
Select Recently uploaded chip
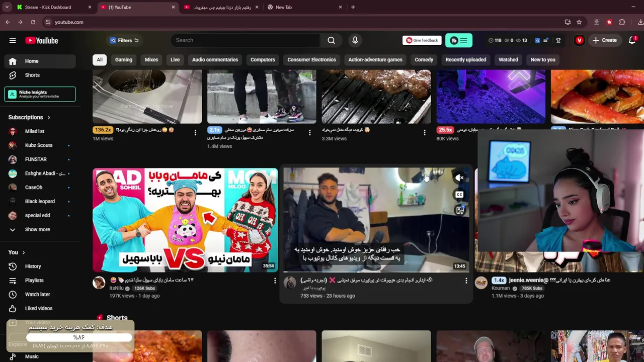click(465, 59)
